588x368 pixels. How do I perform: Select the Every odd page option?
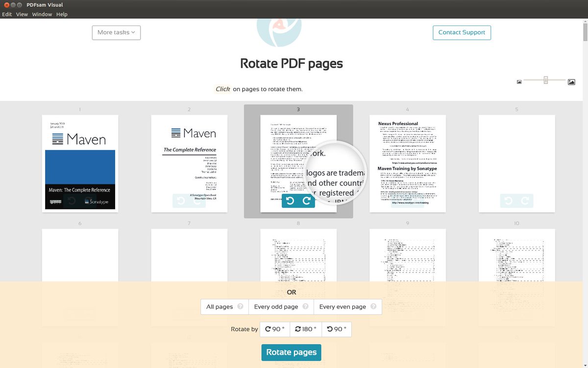click(276, 306)
